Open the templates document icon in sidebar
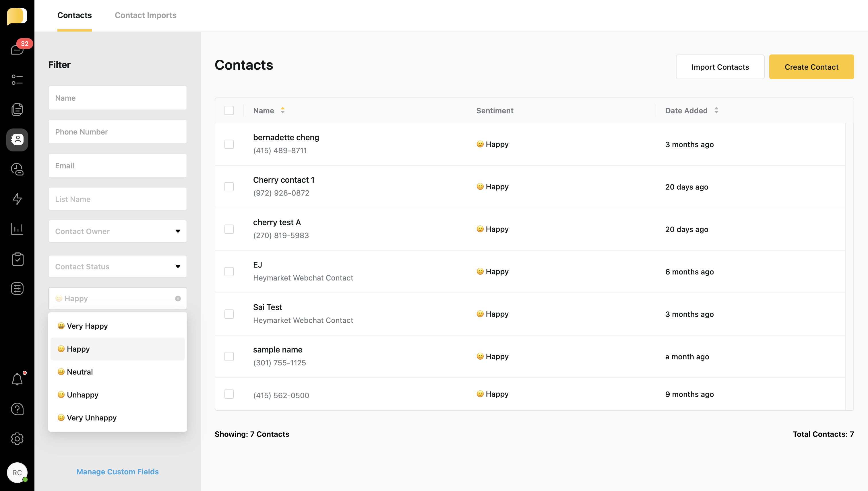This screenshot has width=868, height=491. click(17, 110)
